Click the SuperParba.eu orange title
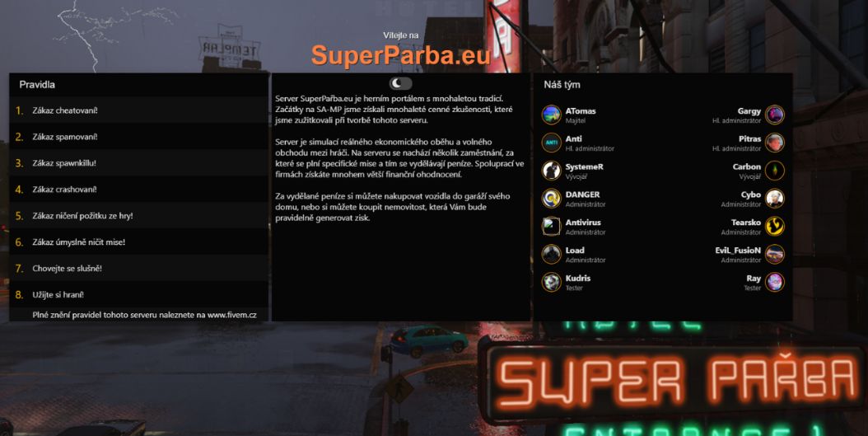The image size is (868, 436). coord(401,55)
